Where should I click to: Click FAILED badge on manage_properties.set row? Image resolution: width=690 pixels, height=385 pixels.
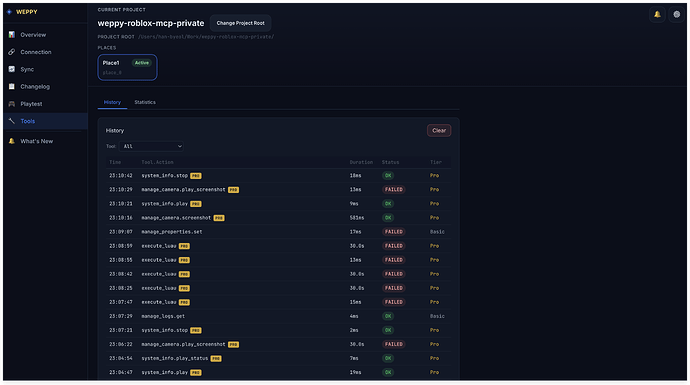pos(393,232)
